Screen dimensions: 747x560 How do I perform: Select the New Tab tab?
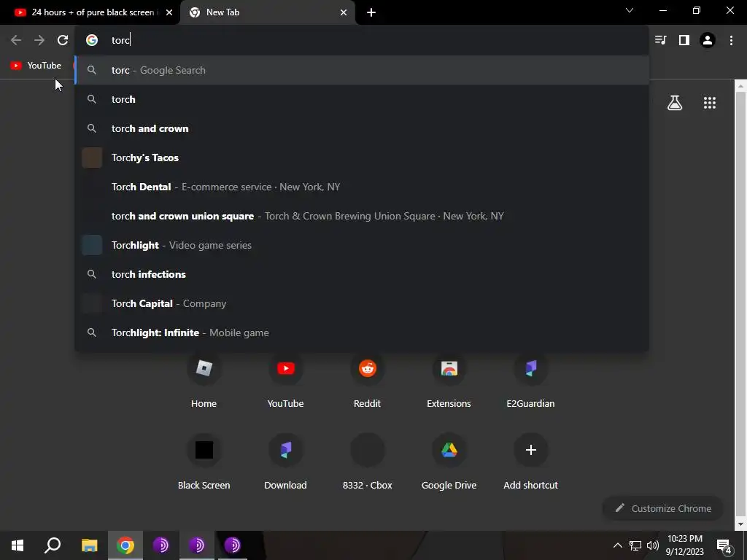tap(268, 12)
